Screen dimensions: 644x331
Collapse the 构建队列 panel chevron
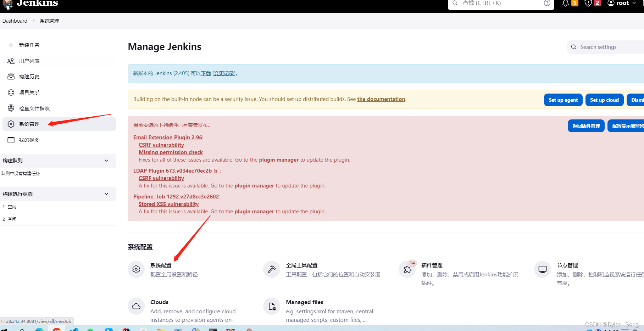pos(106,161)
